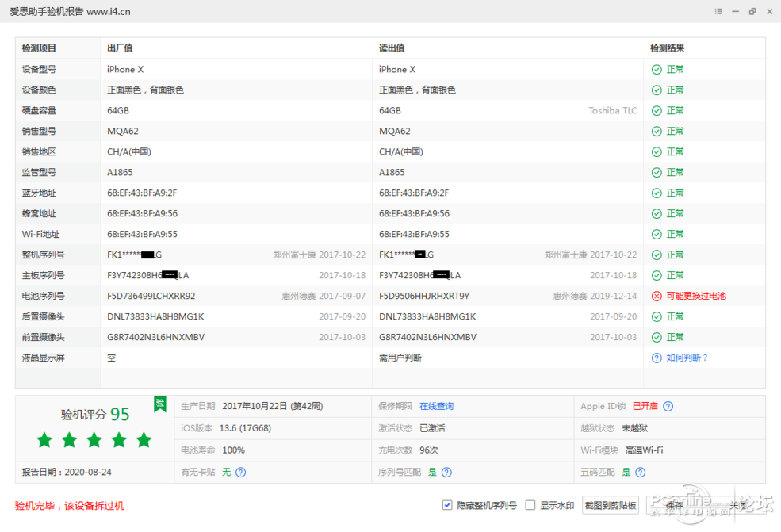Click the 需用户判断 read value
Image resolution: width=781 pixels, height=532 pixels.
(400, 358)
